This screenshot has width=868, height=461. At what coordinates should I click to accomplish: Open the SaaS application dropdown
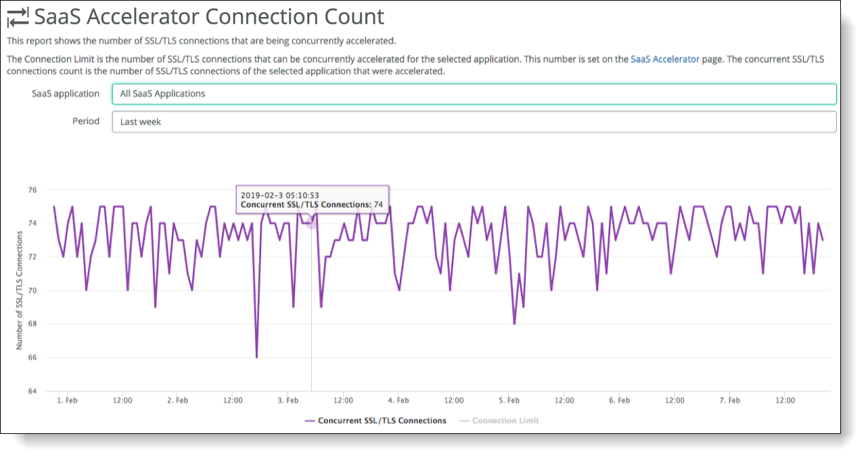click(474, 94)
